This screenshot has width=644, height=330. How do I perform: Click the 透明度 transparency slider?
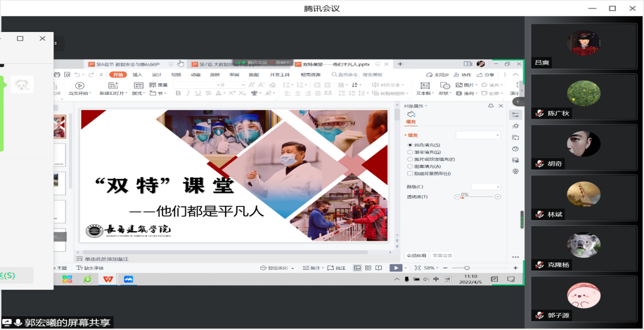478,196
